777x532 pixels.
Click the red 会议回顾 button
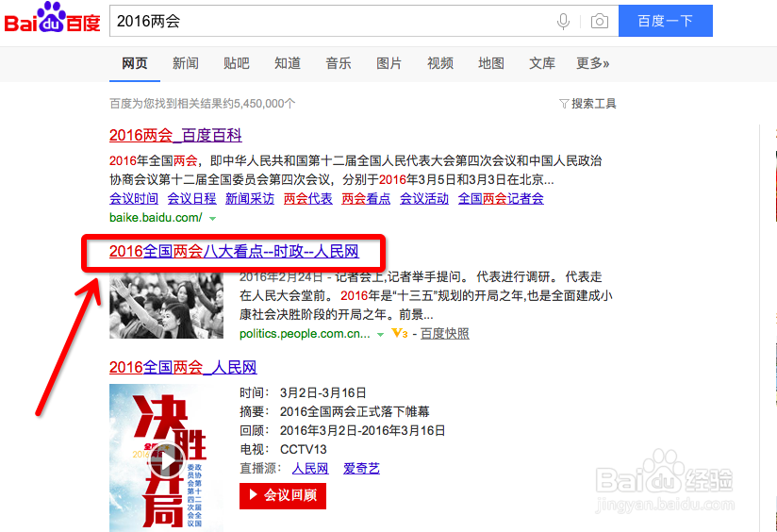coord(283,496)
